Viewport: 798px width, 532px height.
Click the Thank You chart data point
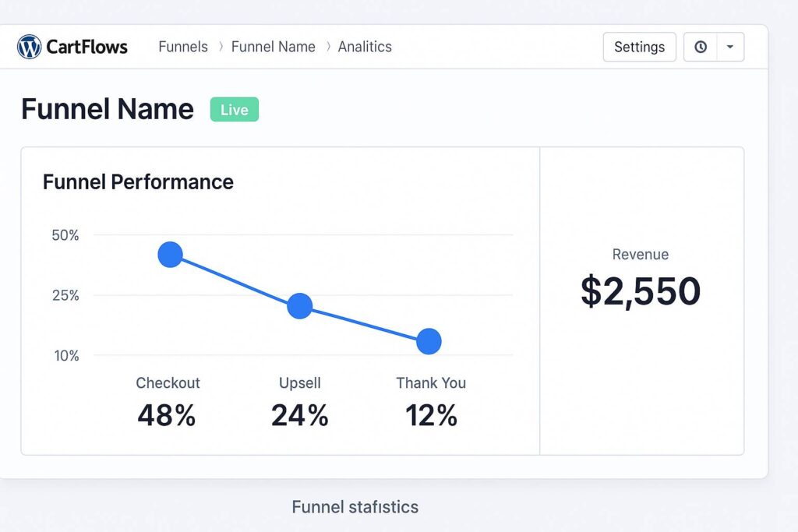429,341
